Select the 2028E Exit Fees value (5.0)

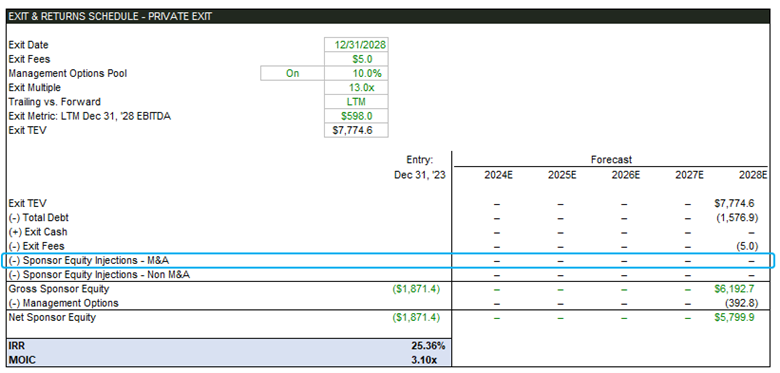pos(746,246)
